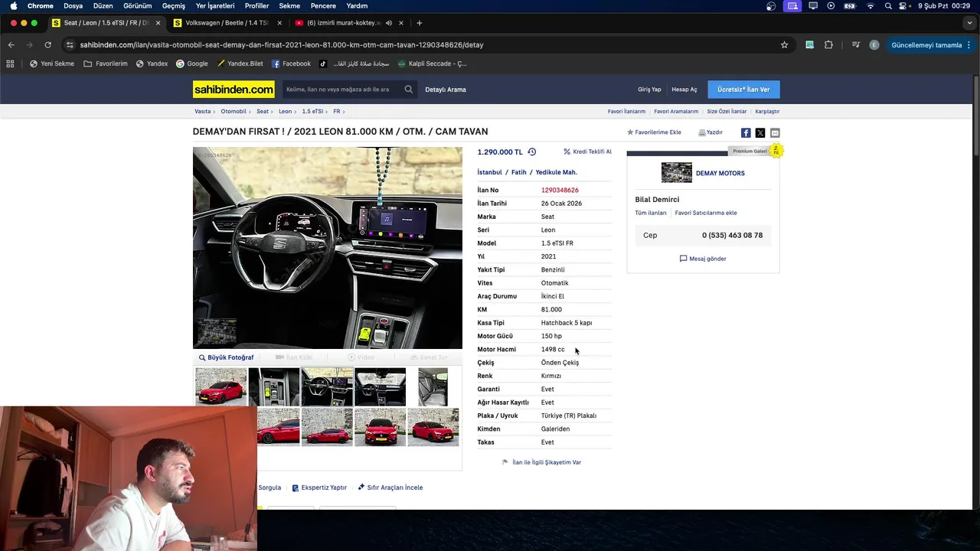Open the Yer İşaretleri menu
Screen dimensions: 980x551
tap(215, 5)
